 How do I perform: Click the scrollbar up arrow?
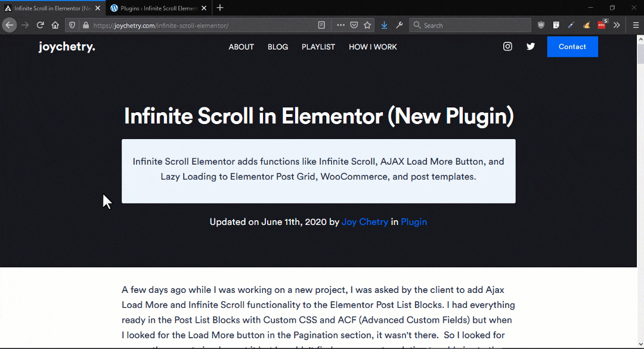coord(640,39)
